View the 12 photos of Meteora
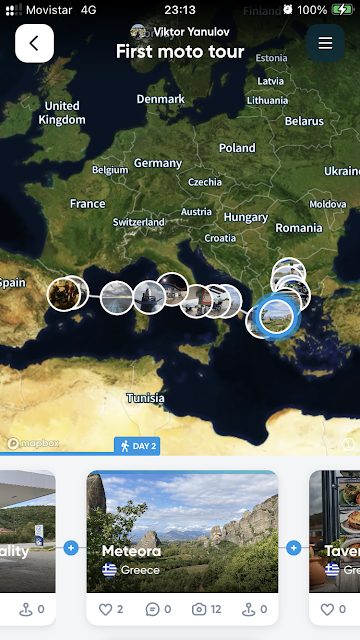 [207, 609]
